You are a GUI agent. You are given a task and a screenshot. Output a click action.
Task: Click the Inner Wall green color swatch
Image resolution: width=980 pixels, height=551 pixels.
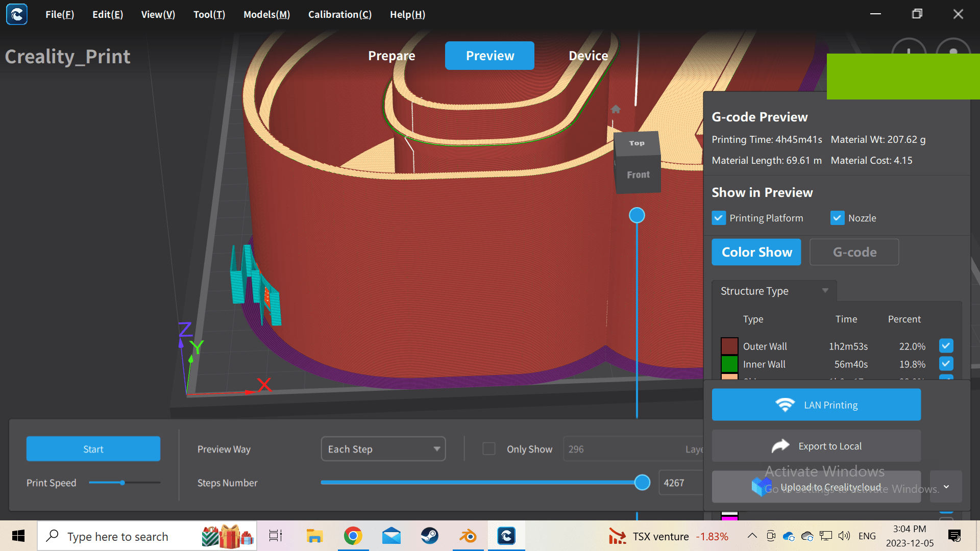tap(729, 364)
